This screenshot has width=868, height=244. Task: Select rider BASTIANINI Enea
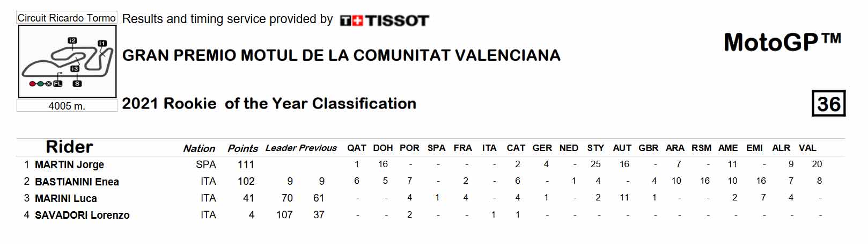click(x=77, y=182)
